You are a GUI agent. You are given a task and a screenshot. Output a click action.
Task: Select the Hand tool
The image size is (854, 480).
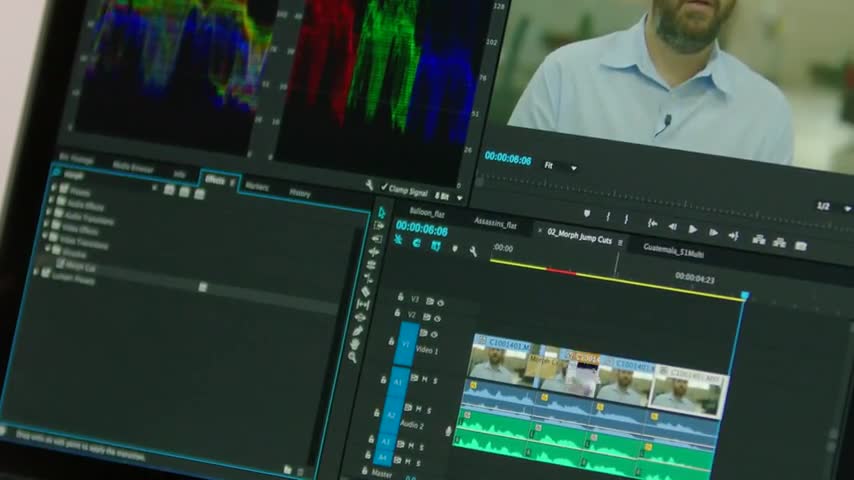355,344
